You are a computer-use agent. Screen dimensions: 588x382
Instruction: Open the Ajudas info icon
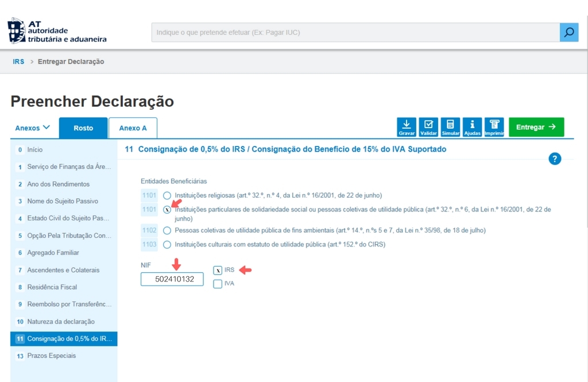(x=472, y=127)
